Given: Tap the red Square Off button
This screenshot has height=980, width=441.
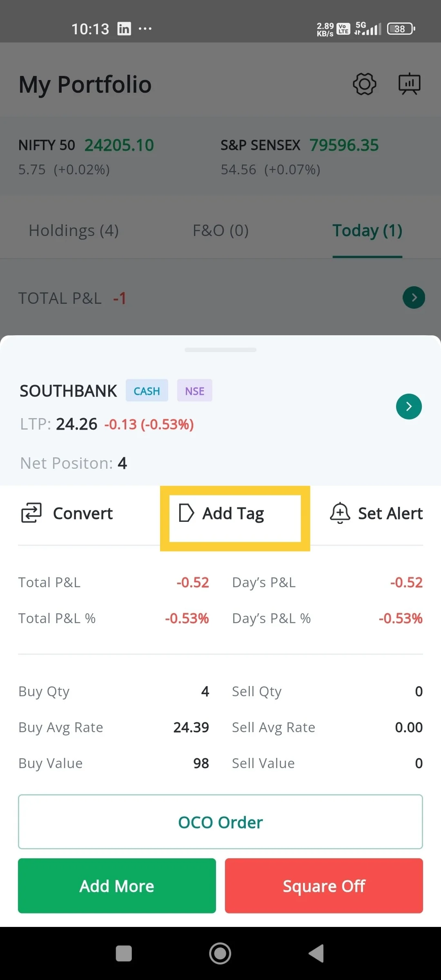Looking at the screenshot, I should 324,886.
